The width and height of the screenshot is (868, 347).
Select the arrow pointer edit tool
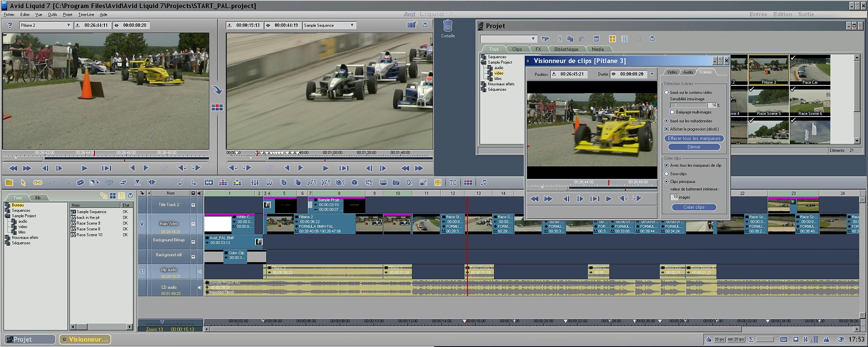pos(23,183)
